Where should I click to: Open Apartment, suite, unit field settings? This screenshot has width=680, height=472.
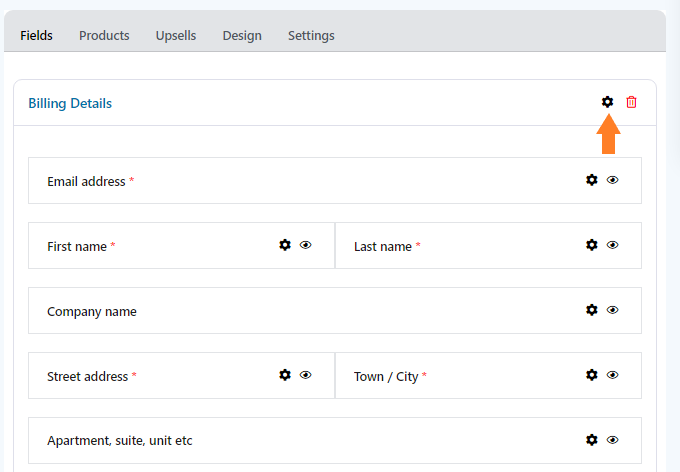592,440
